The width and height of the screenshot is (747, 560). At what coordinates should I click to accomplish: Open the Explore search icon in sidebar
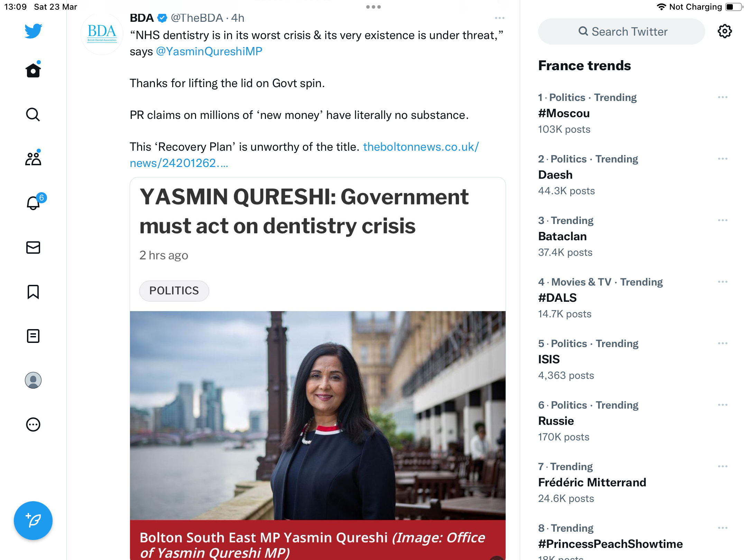(33, 114)
